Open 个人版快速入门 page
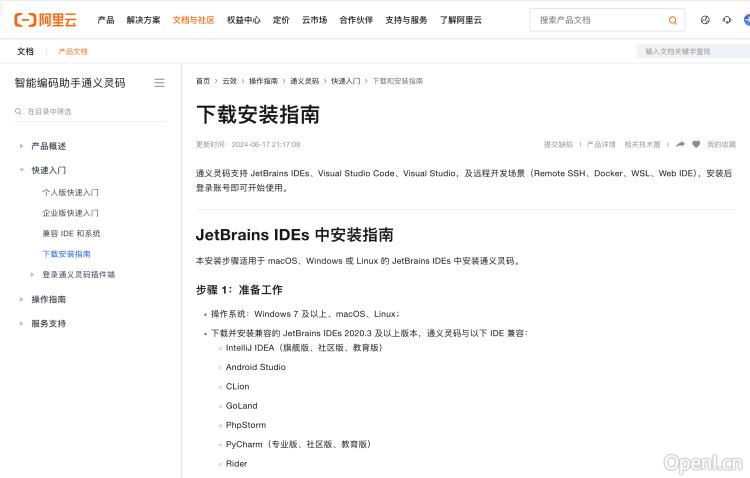Screen dimensions: 750x478 (70, 192)
